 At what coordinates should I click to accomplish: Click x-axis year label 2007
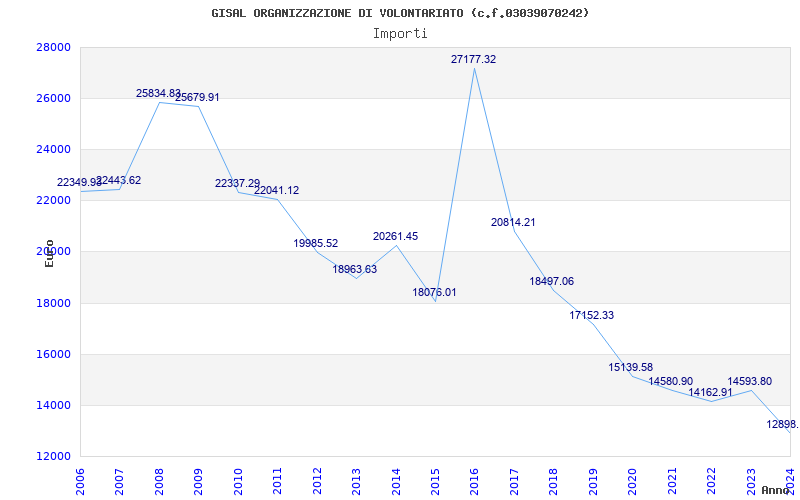120,482
